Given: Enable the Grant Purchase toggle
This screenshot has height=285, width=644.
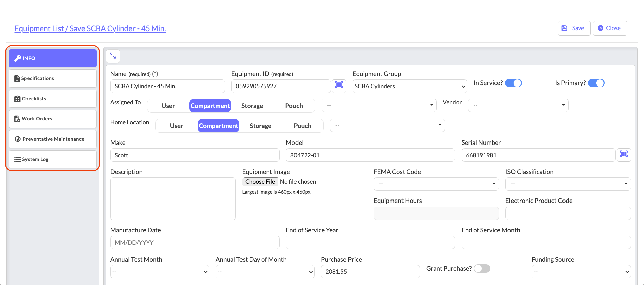Looking at the screenshot, I should click(x=482, y=268).
